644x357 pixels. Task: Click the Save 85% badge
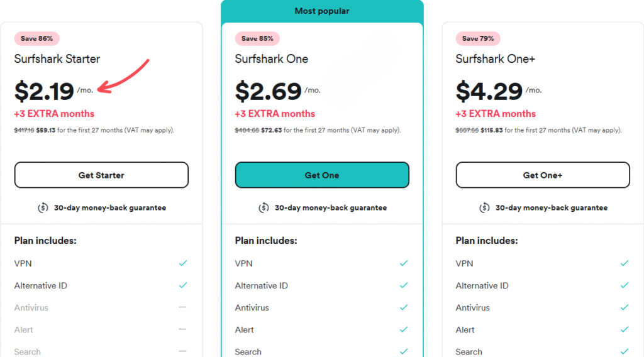click(x=257, y=38)
